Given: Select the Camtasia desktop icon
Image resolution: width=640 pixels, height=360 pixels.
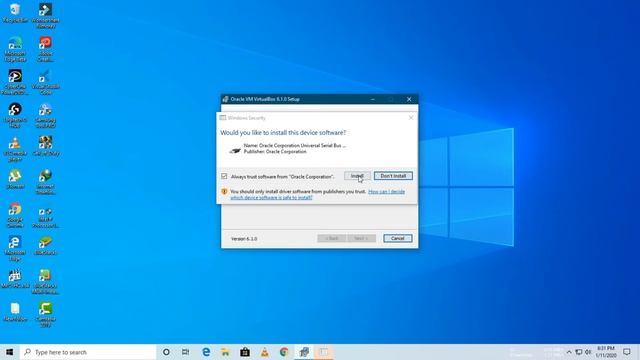Looking at the screenshot, I should (45, 315).
